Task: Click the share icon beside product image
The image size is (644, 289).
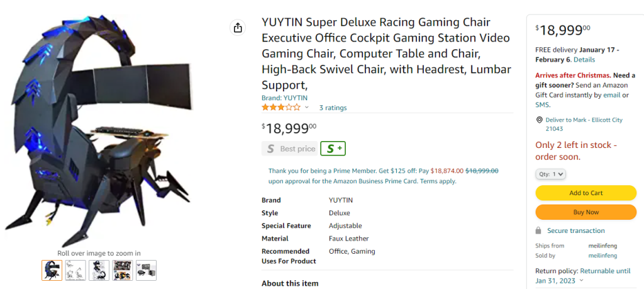Action: pos(238,28)
